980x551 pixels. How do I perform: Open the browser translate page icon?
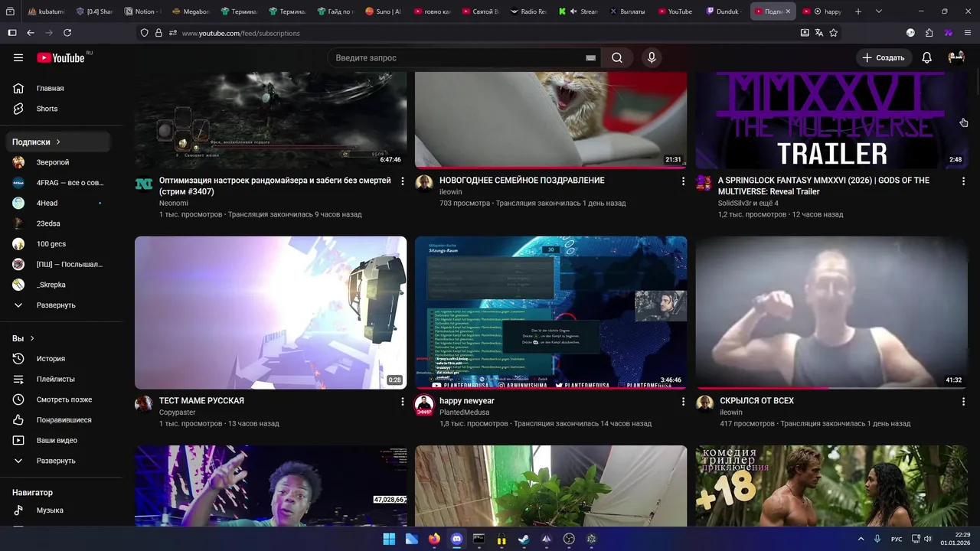(819, 33)
